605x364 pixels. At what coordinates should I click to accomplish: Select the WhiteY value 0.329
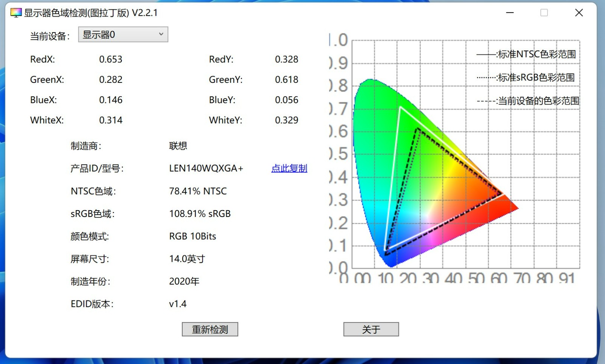pos(287,120)
